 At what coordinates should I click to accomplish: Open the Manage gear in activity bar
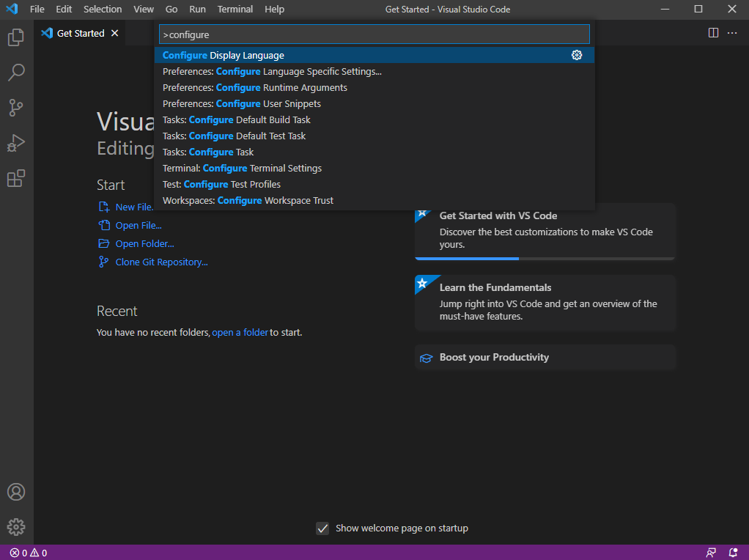16,526
